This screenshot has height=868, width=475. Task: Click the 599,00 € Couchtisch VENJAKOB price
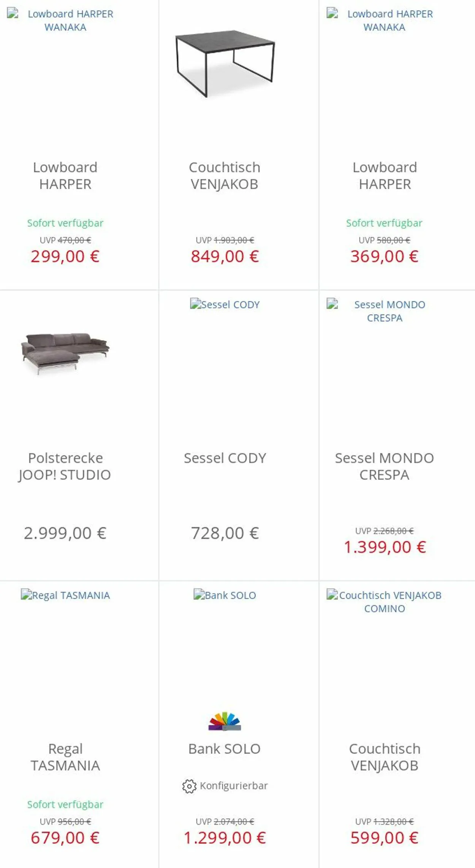[384, 838]
